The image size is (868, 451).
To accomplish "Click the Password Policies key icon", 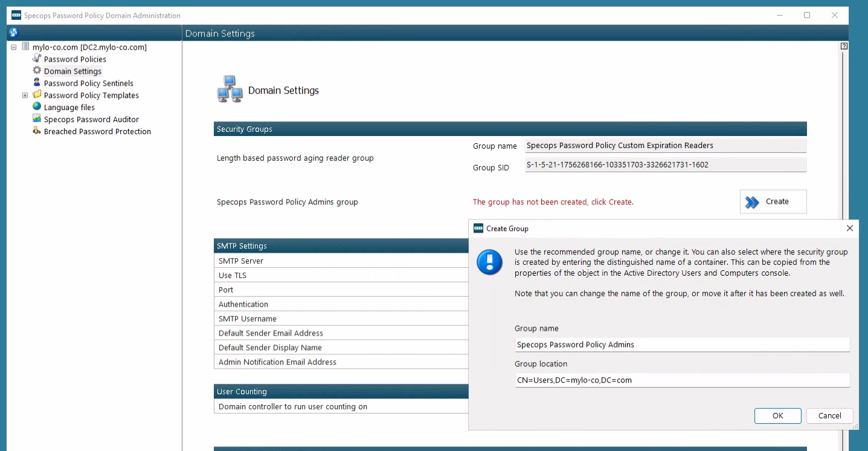I will click(37, 59).
